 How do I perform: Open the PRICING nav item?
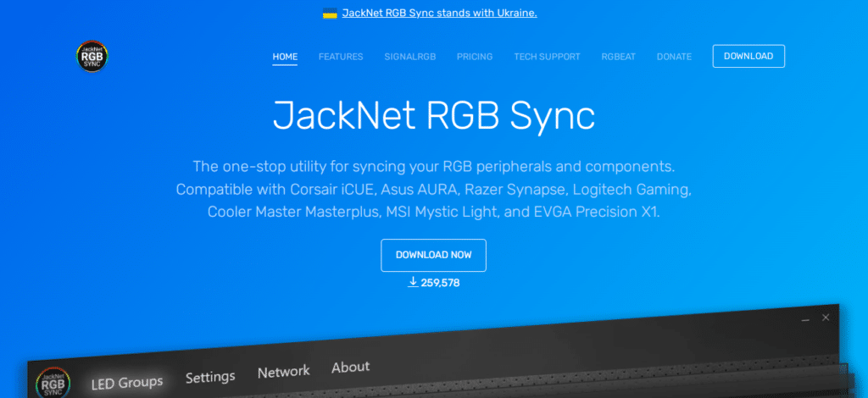pos(475,57)
